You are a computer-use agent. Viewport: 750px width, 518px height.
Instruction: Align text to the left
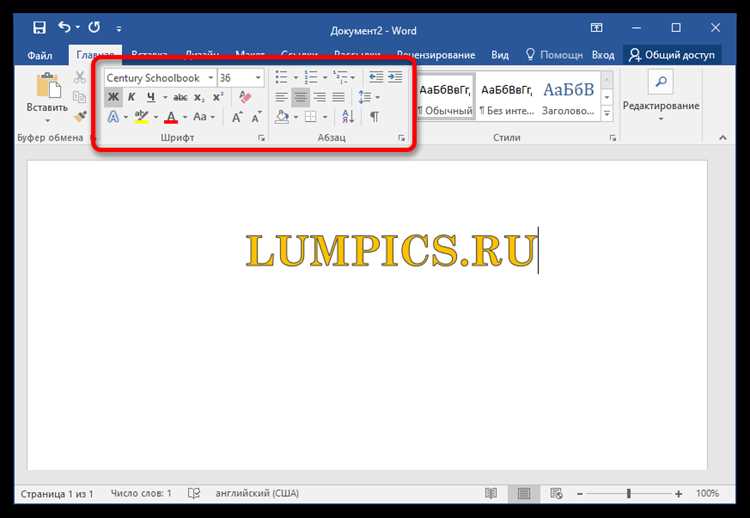[281, 98]
